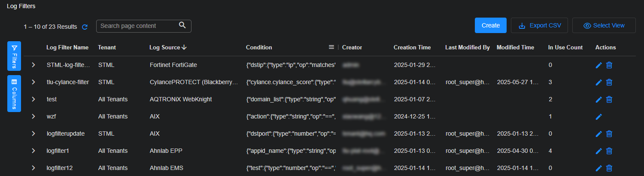Sort by In Use Count header

coord(565,47)
